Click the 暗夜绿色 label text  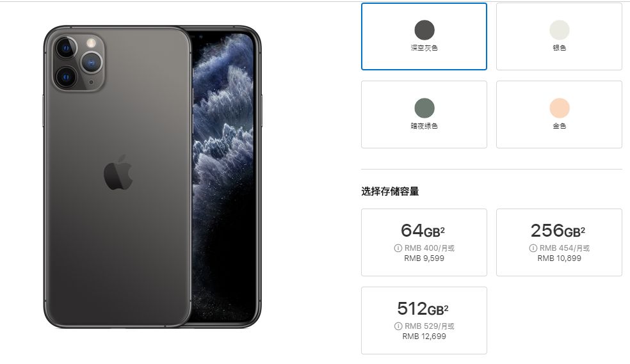[424, 126]
